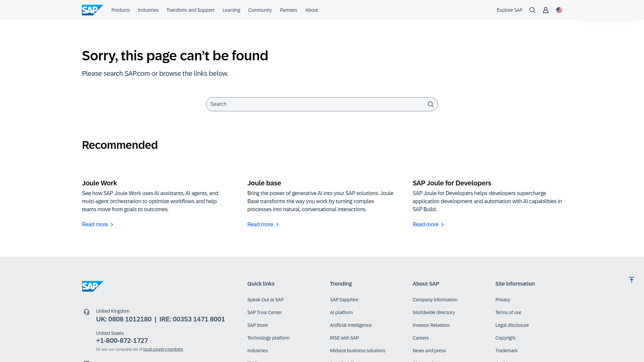Open the Learning menu
The height and width of the screenshot is (362, 644).
tap(231, 10)
